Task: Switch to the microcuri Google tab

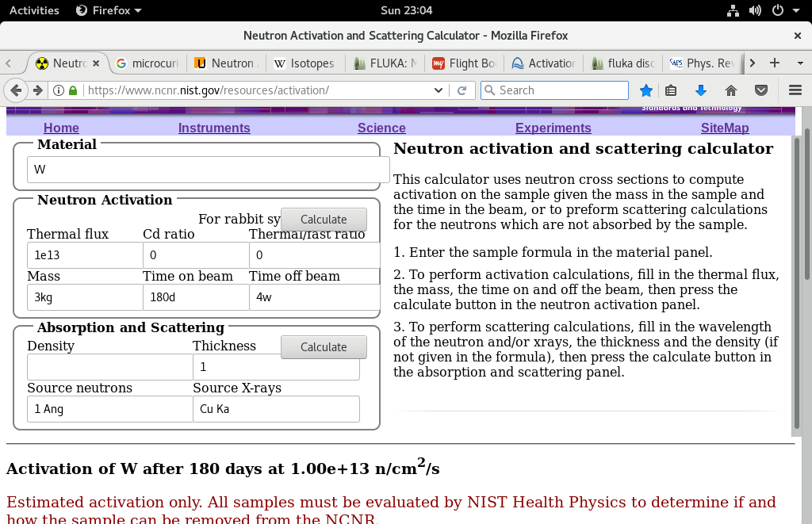Action: point(147,63)
